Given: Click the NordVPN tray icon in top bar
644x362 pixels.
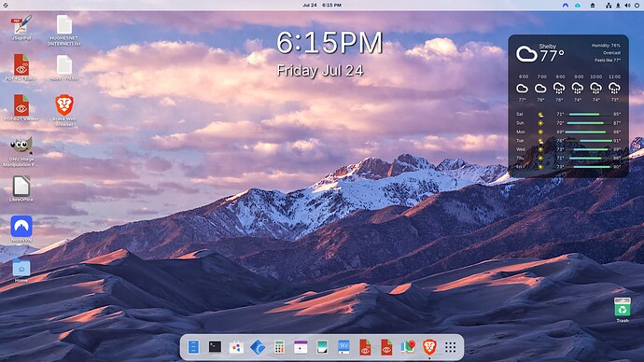Looking at the screenshot, I should pos(566,6).
